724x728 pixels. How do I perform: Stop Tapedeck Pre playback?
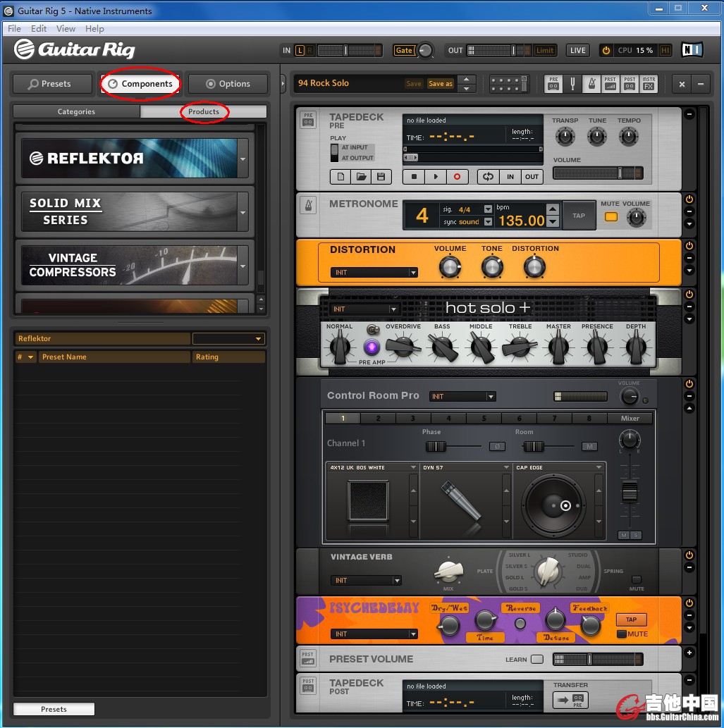tap(414, 177)
